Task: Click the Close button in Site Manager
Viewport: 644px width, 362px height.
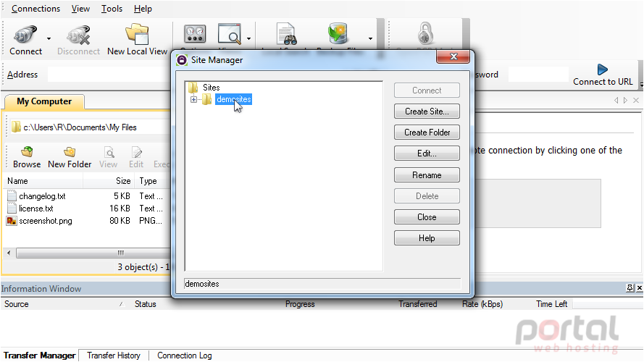Action: coord(427,216)
